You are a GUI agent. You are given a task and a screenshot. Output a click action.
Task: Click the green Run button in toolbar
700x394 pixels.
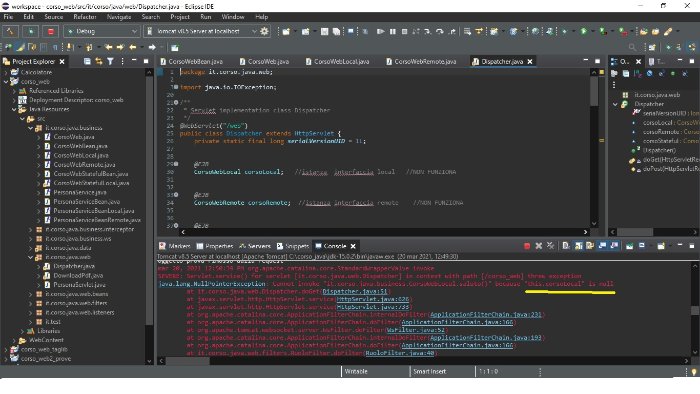pos(583,31)
